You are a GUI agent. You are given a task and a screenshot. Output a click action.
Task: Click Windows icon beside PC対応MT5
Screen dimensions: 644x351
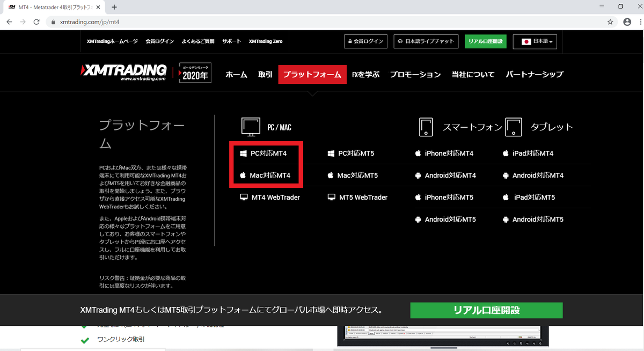pos(331,153)
